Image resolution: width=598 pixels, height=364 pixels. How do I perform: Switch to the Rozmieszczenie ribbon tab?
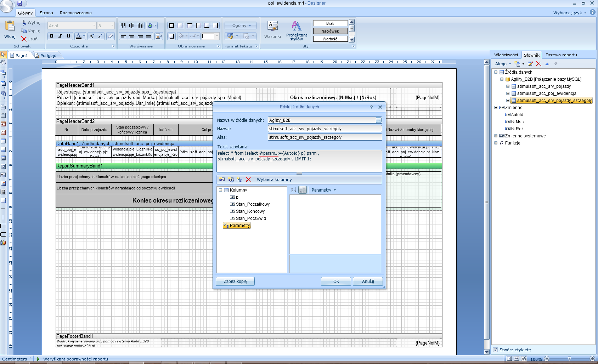pos(76,13)
